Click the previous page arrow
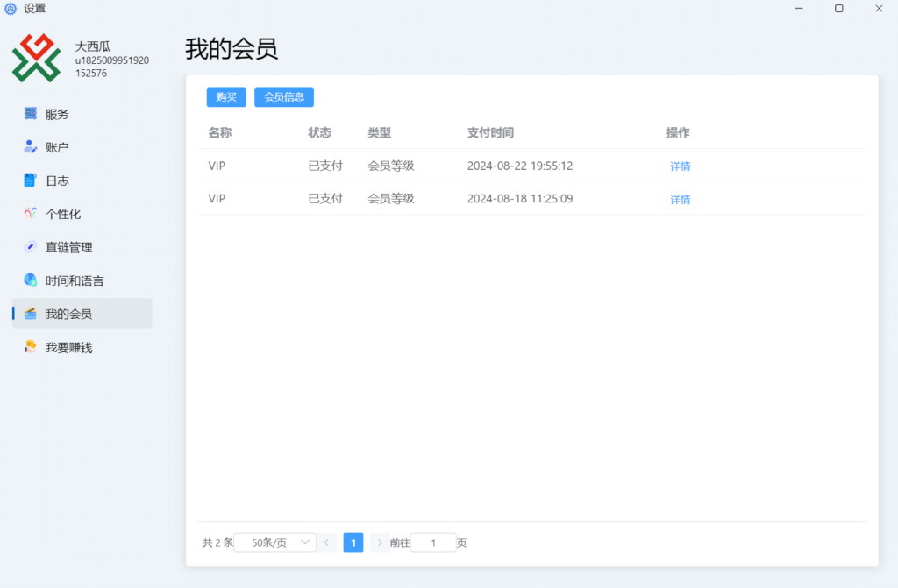Screen dimensions: 898x588 click(x=326, y=542)
